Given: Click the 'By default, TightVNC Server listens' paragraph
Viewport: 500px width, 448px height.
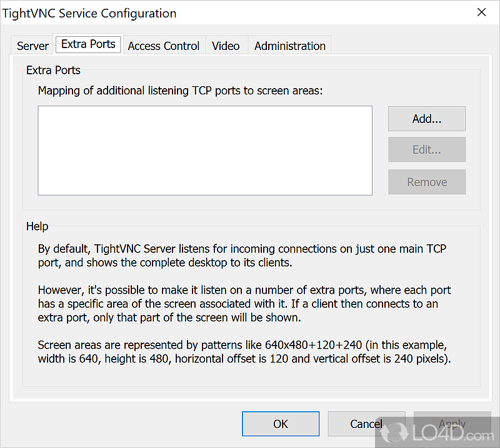Looking at the screenshot, I should (x=242, y=256).
